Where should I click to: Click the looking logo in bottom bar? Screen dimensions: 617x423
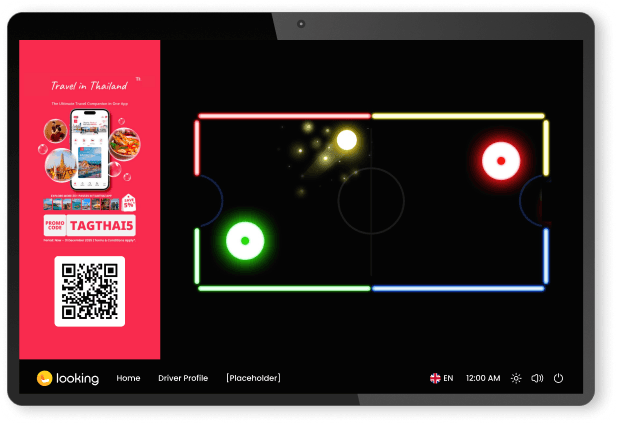[x=67, y=378]
